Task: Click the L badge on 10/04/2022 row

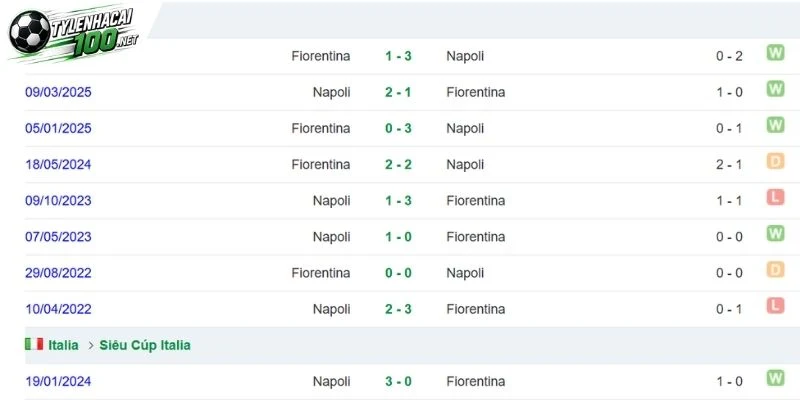Action: click(775, 306)
